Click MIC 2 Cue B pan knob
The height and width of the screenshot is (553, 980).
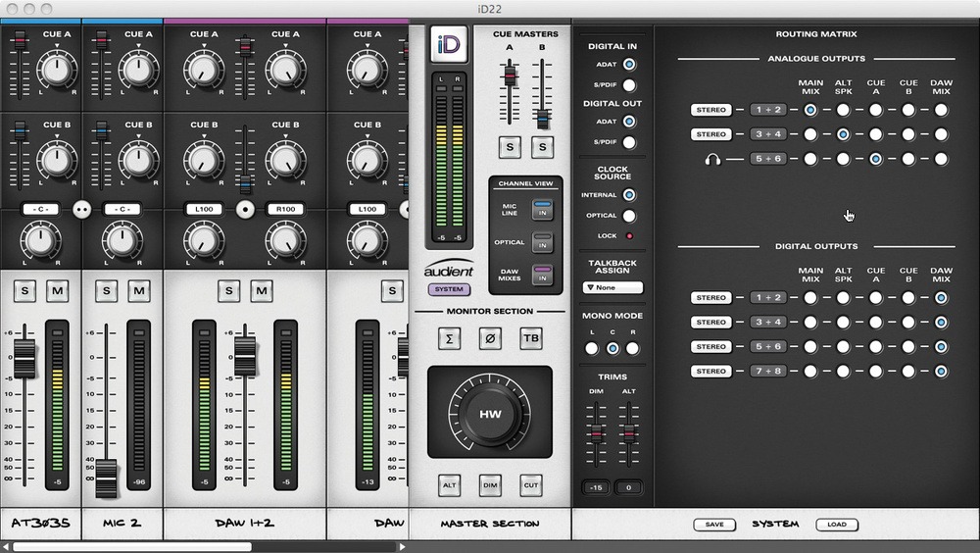tap(138, 160)
